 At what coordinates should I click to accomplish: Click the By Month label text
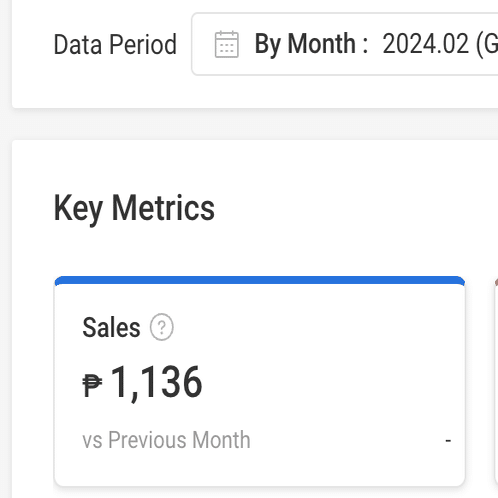click(x=311, y=44)
